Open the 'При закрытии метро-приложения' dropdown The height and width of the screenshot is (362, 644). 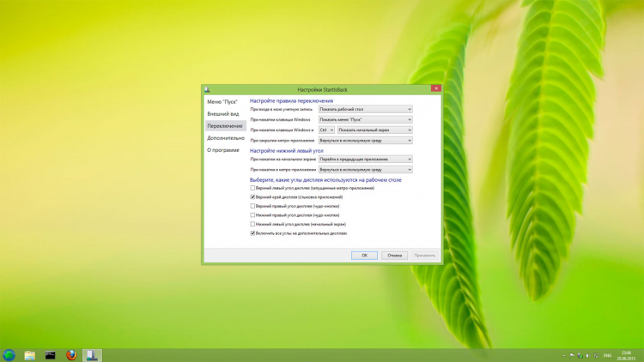[366, 141]
